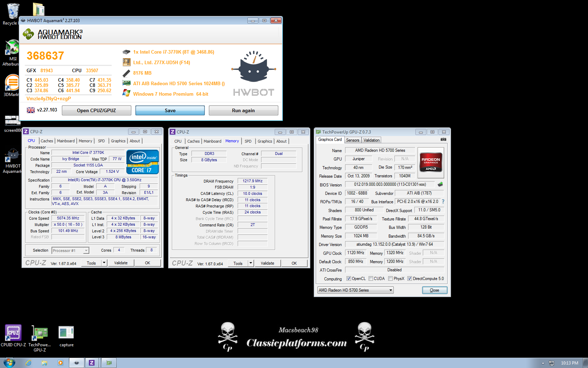Switch to Caches tab in left CPU-Z window
Viewport: 588px width, 368px height.
[x=47, y=141]
